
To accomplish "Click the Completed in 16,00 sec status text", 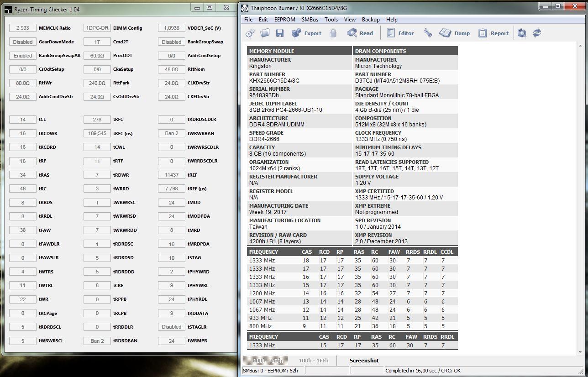I will [x=423, y=371].
